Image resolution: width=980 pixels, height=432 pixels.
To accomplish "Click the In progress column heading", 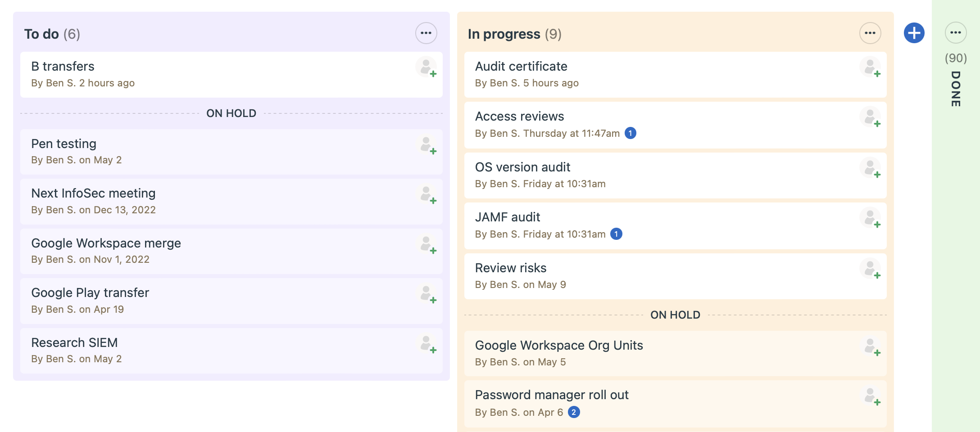I will [x=504, y=34].
